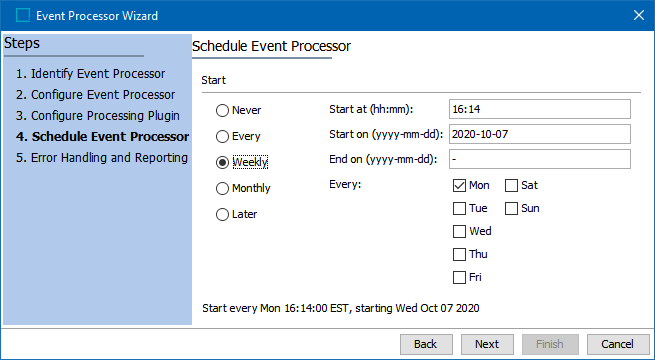Screen dimensions: 655x360
Task: Select the Never radio button
Action: tap(222, 110)
